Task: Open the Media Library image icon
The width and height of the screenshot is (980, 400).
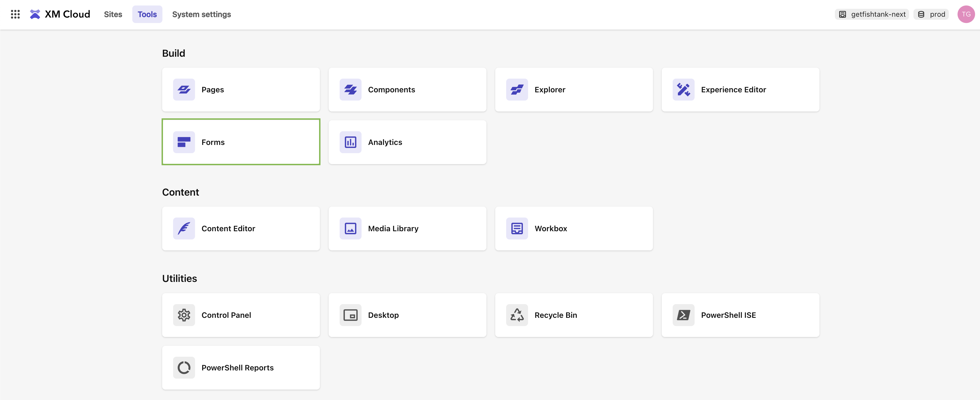Action: (350, 228)
